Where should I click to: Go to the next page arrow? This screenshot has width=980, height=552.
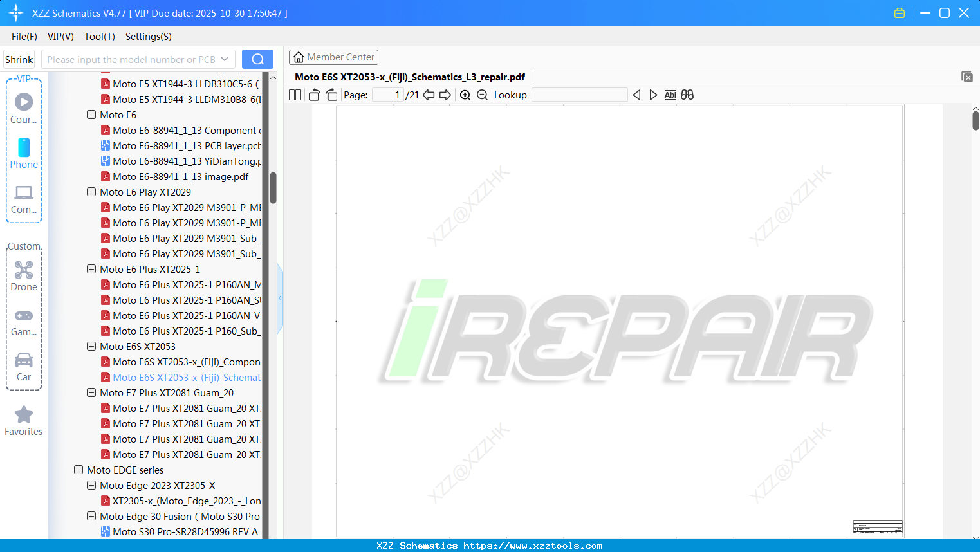(445, 95)
